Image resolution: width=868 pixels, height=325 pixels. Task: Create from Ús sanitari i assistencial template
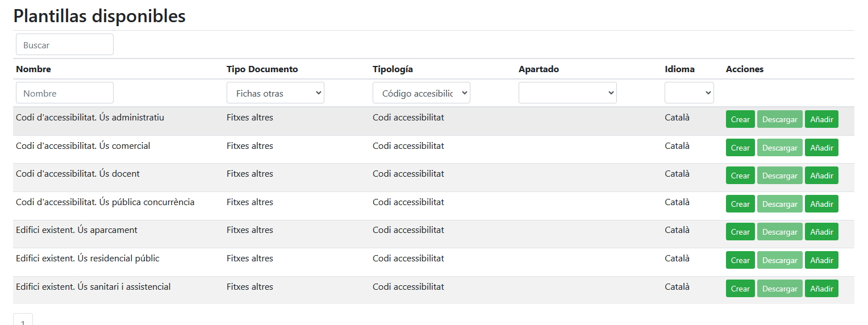click(740, 289)
